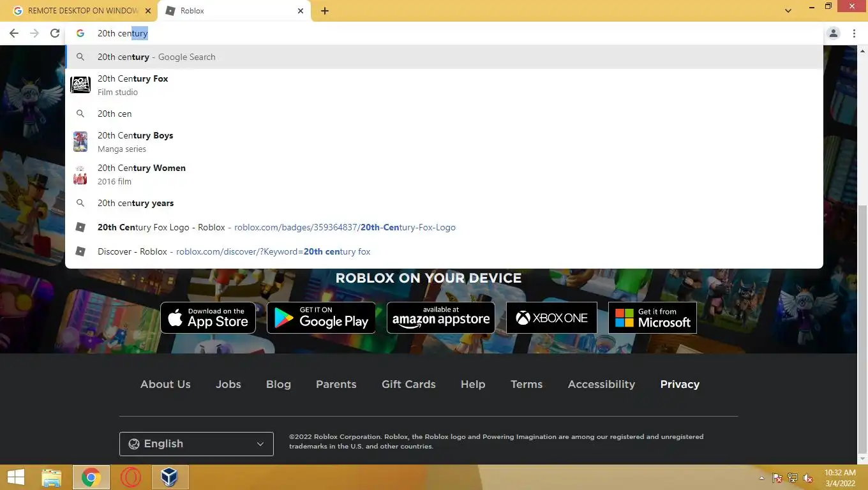The width and height of the screenshot is (868, 490).
Task: Open File Explorer from the taskbar
Action: click(52, 477)
